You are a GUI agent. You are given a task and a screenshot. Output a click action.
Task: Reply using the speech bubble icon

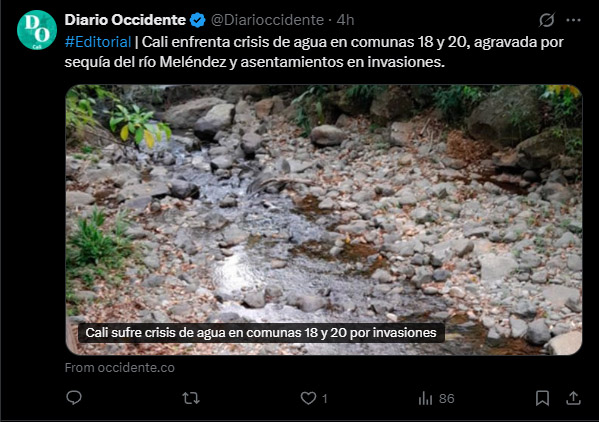pyautogui.click(x=74, y=398)
